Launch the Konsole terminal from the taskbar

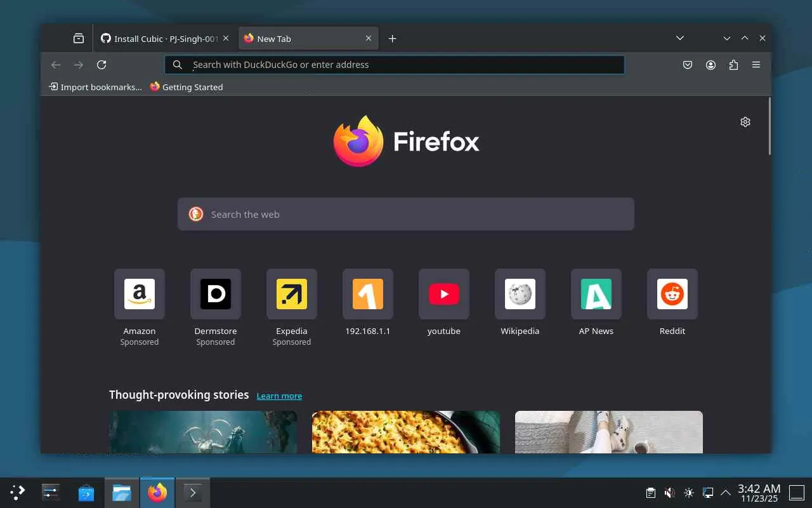point(193,492)
